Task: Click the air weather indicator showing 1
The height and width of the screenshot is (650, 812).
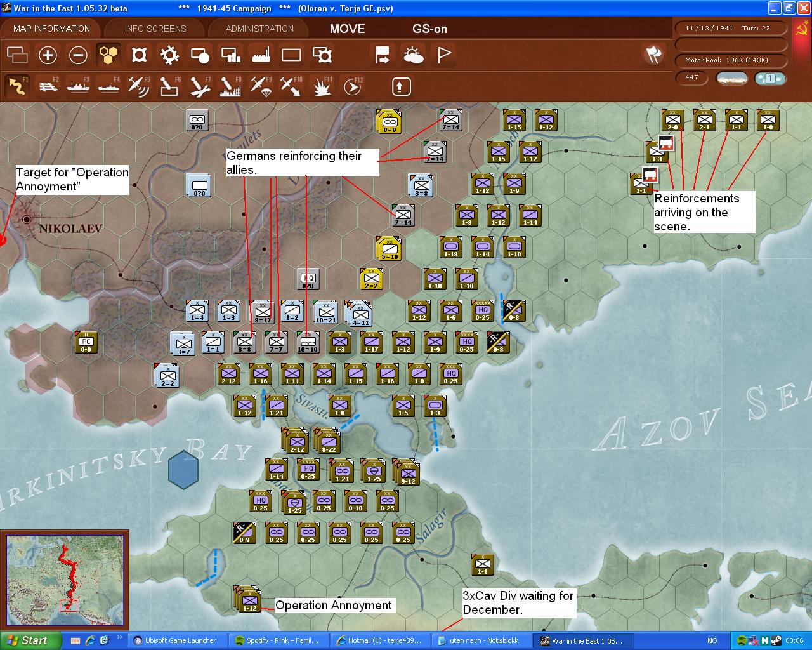Action: pyautogui.click(x=769, y=78)
